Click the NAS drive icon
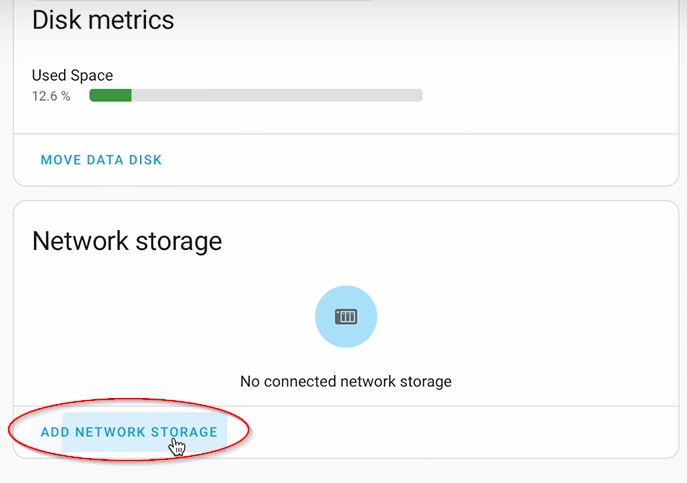Viewport: 687px width, 483px height. point(346,316)
